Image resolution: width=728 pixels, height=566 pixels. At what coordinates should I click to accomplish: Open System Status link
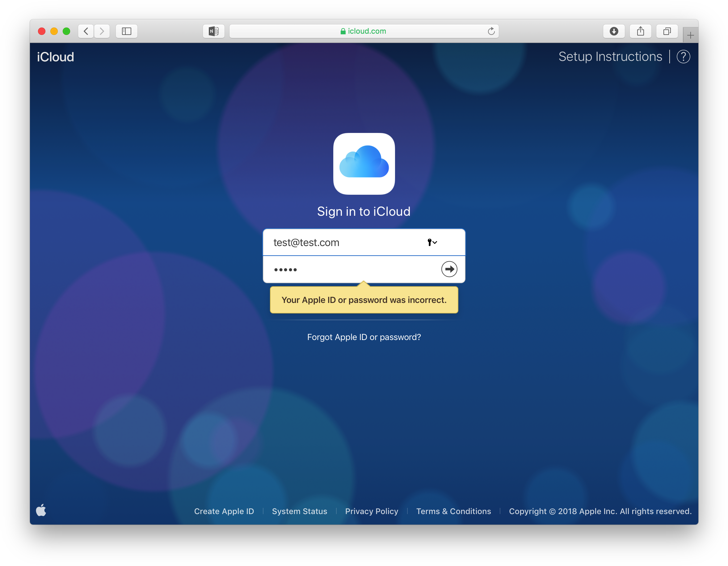299,511
